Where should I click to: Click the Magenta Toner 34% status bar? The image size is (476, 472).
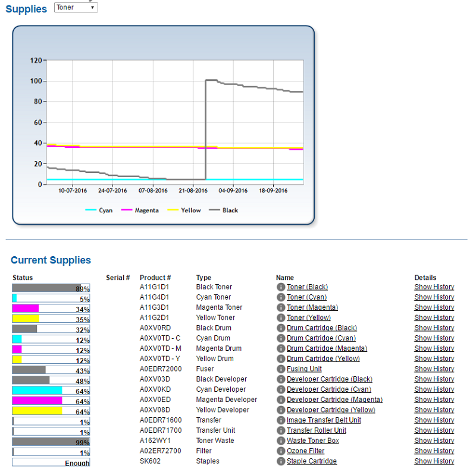(x=51, y=309)
